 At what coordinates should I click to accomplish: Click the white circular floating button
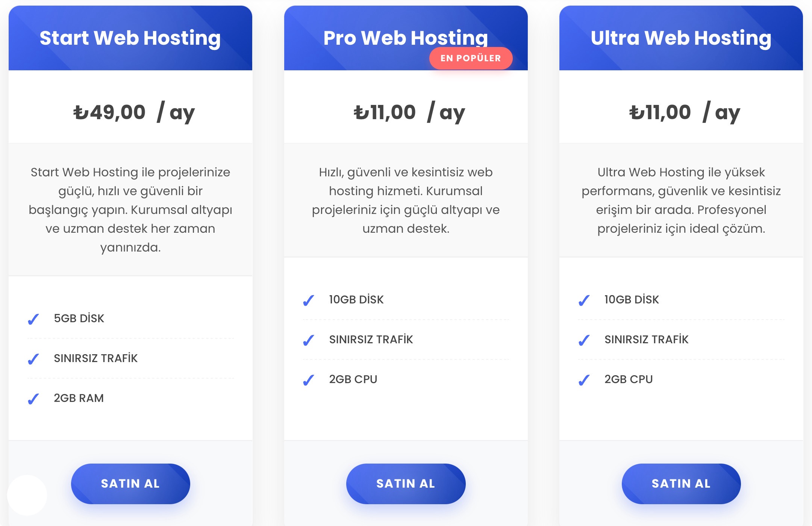pos(27,495)
